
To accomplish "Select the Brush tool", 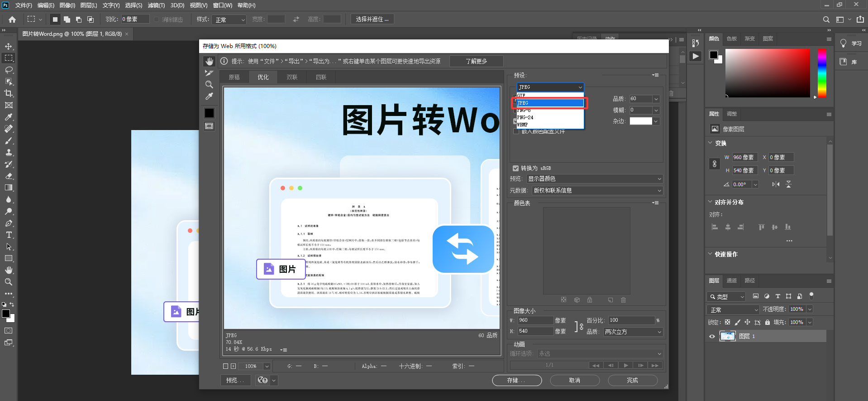I will [x=9, y=140].
